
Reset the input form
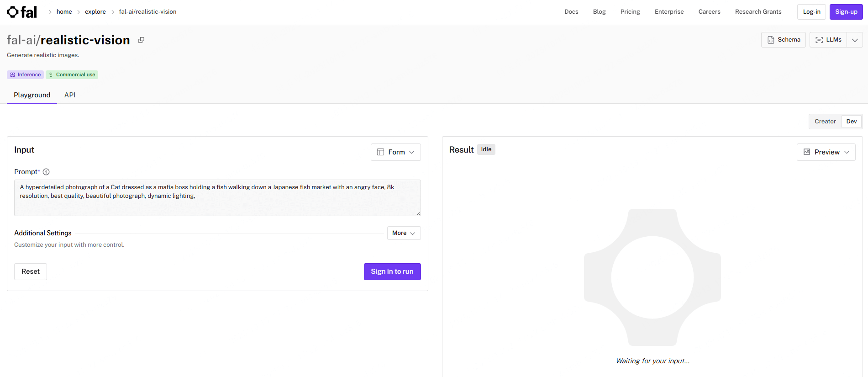[31, 271]
